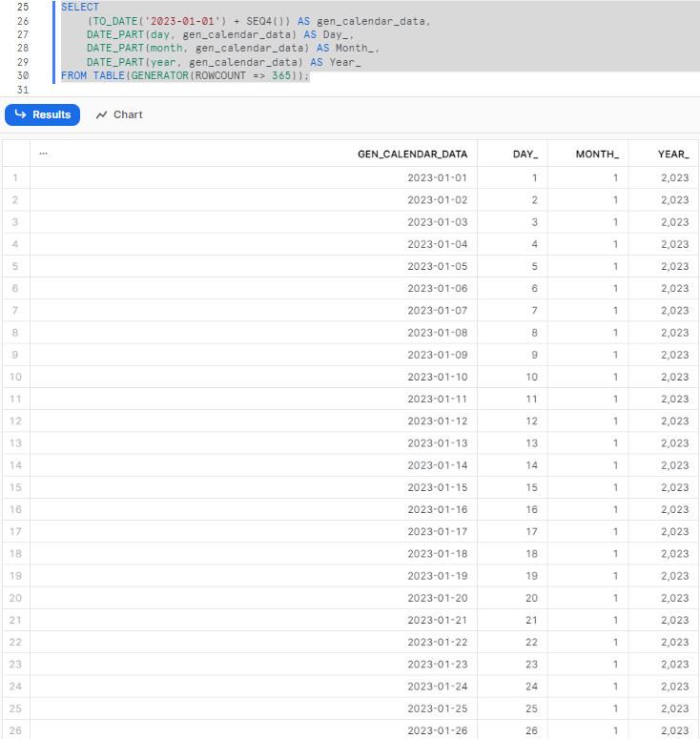The height and width of the screenshot is (739, 700).
Task: Click the Month_ alias in line 28
Action: coord(356,48)
